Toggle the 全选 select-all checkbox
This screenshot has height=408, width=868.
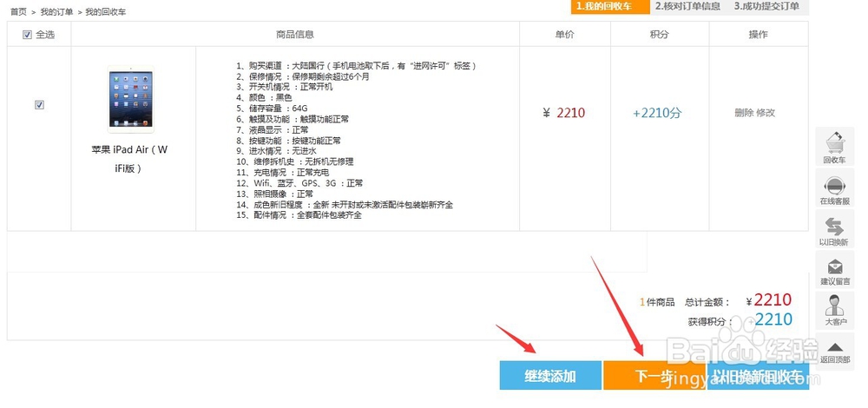(27, 35)
